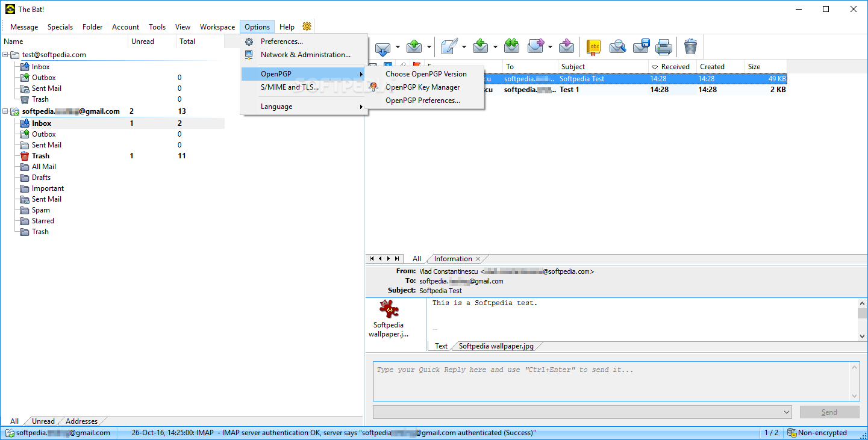Open the Account menu
This screenshot has height=440, width=868.
(126, 27)
